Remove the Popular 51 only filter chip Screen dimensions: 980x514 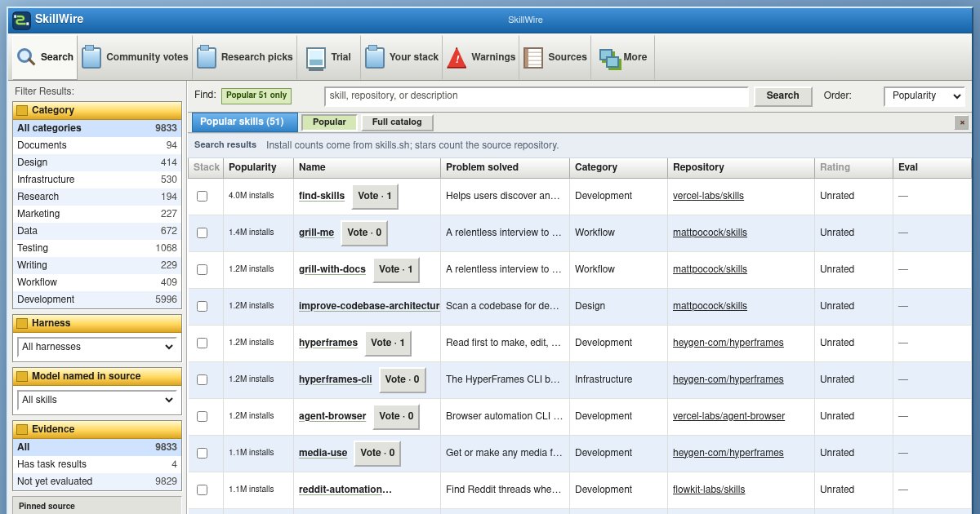click(x=256, y=95)
